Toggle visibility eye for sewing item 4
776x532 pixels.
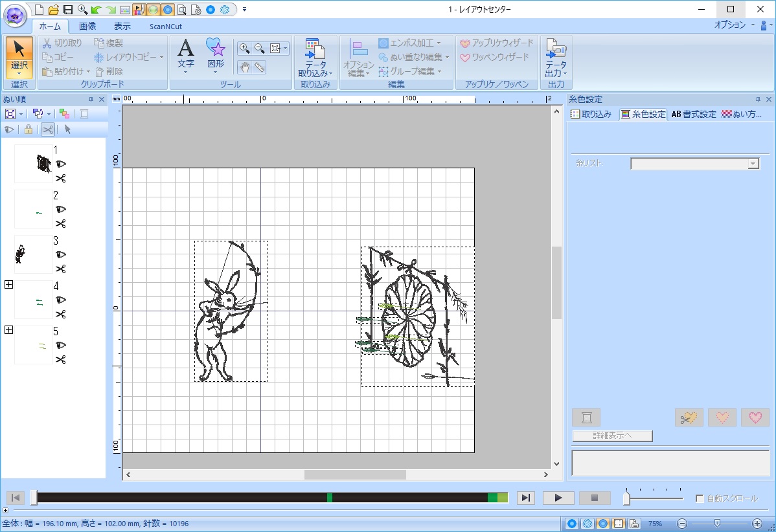(61, 300)
